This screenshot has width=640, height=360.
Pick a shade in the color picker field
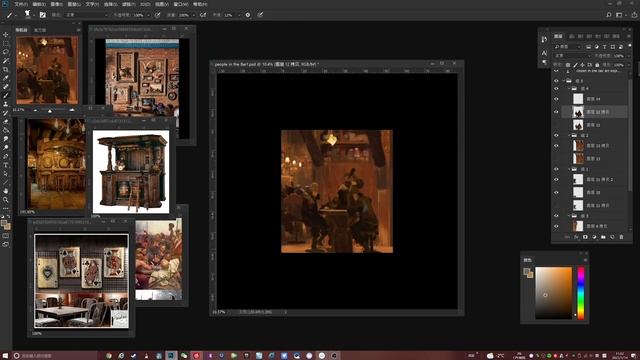[553, 293]
